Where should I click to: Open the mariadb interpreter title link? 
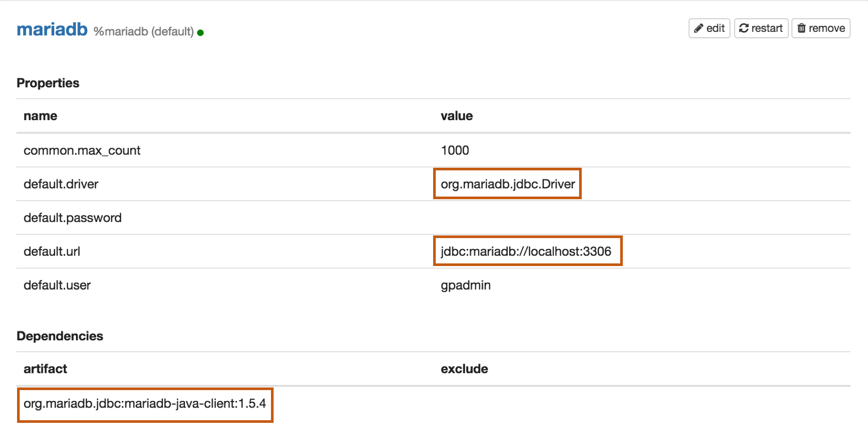52,29
